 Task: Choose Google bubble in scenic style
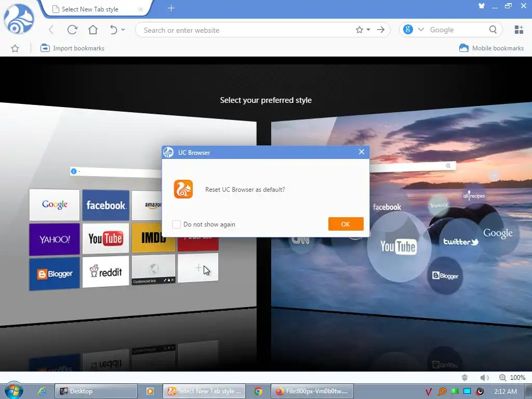[x=498, y=233]
